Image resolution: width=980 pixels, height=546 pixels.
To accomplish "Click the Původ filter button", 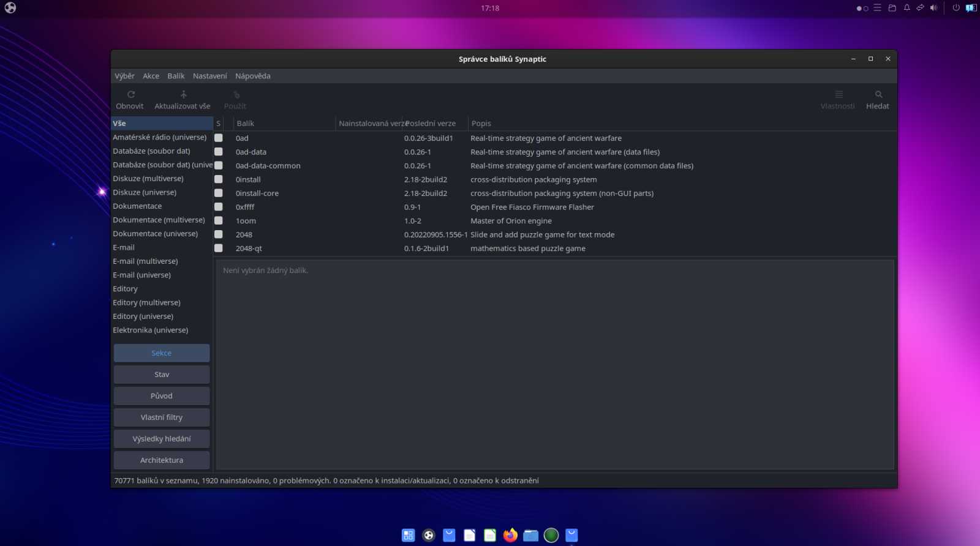I will [162, 396].
